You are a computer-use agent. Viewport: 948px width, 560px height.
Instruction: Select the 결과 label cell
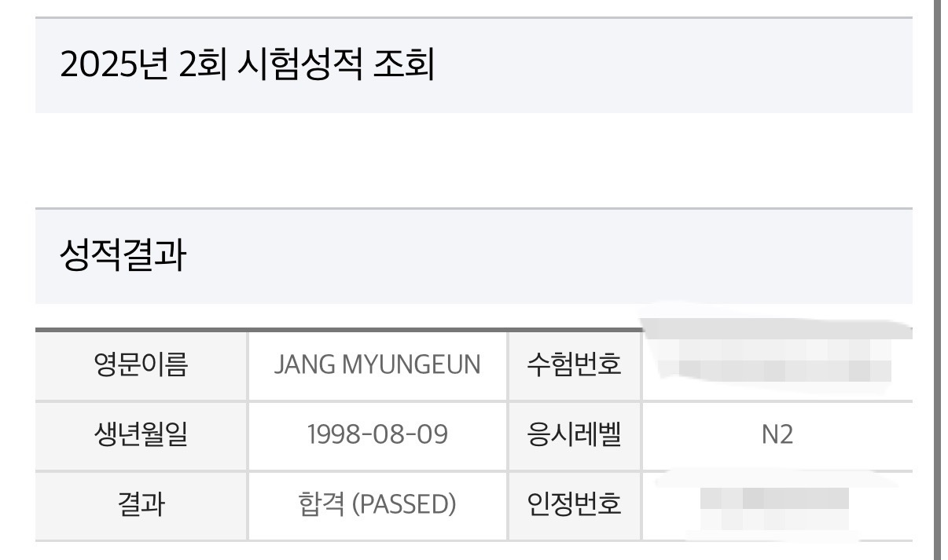coord(141,505)
